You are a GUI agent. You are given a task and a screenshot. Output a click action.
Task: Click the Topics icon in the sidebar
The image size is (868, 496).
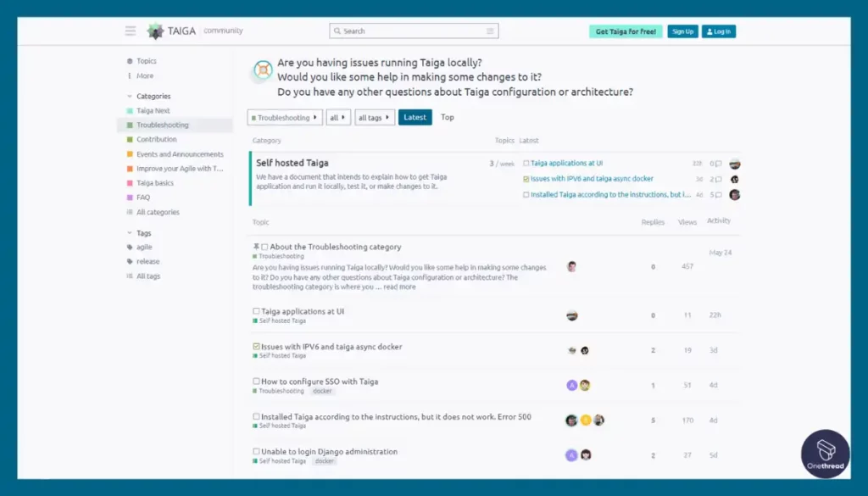[131, 60]
